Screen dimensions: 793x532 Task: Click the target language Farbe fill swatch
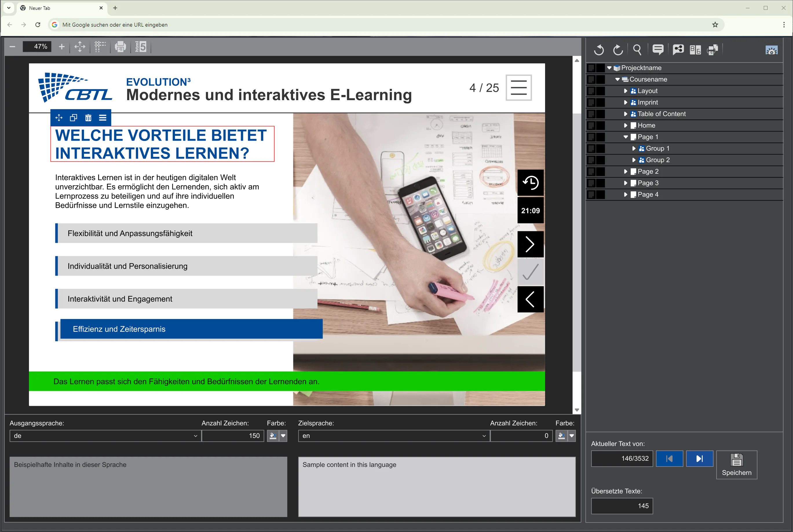tap(561, 436)
